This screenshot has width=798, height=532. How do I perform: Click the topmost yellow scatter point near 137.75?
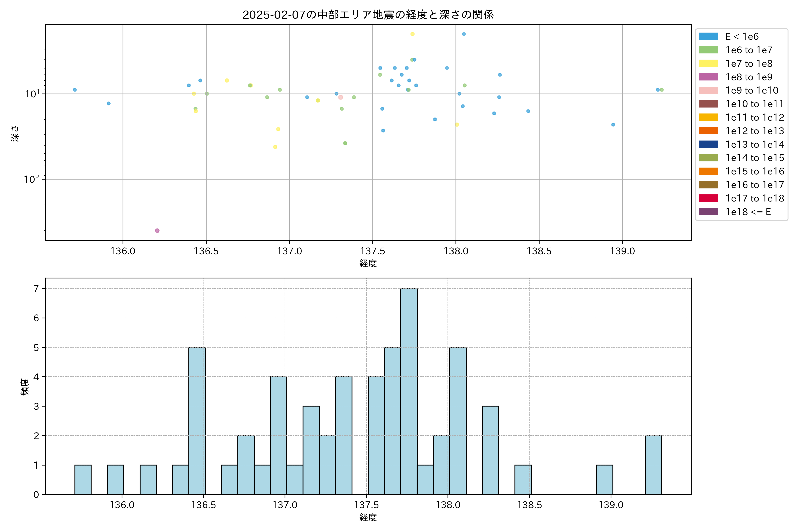(412, 34)
